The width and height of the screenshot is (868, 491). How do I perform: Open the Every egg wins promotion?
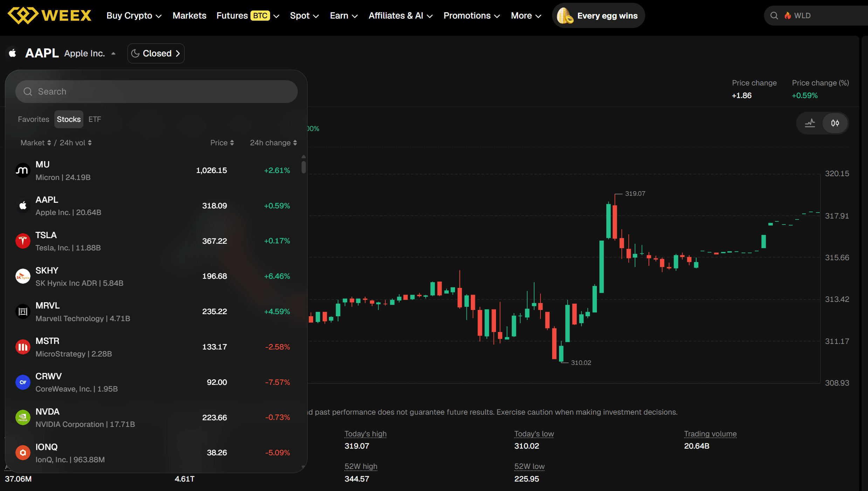point(599,16)
